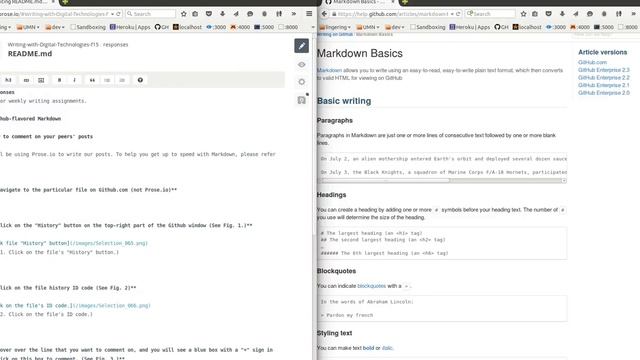Insert an image with the Prose image tool
This screenshot has width=640, height=360.
[x=41, y=80]
